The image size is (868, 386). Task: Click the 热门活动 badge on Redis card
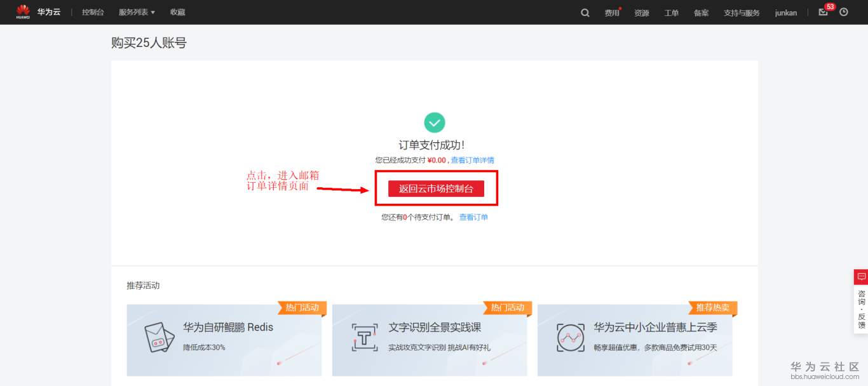(x=302, y=308)
